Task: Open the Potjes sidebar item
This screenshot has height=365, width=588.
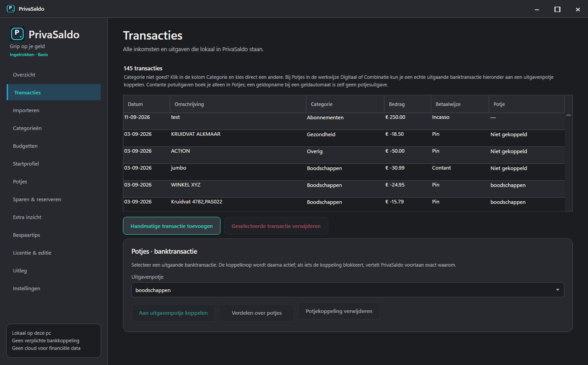Action: [x=53, y=182]
